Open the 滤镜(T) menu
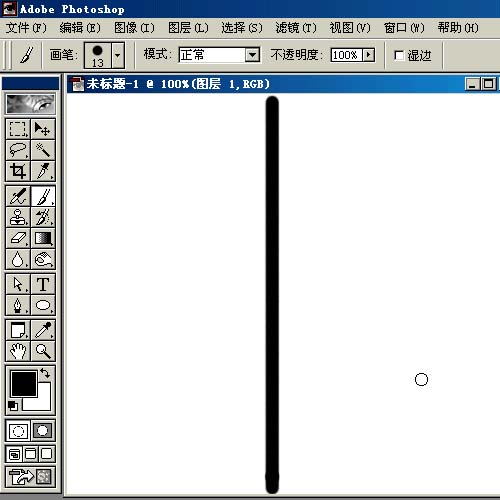The width and height of the screenshot is (500, 500). pyautogui.click(x=296, y=28)
